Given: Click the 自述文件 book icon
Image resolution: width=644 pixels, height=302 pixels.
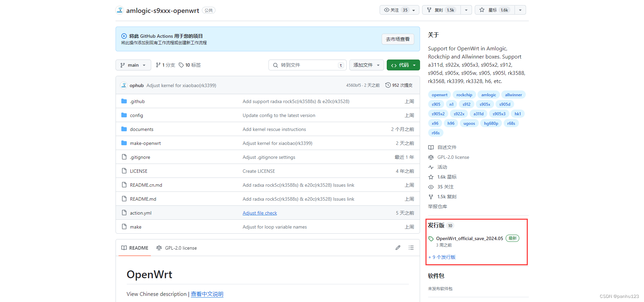Looking at the screenshot, I should coord(431,147).
